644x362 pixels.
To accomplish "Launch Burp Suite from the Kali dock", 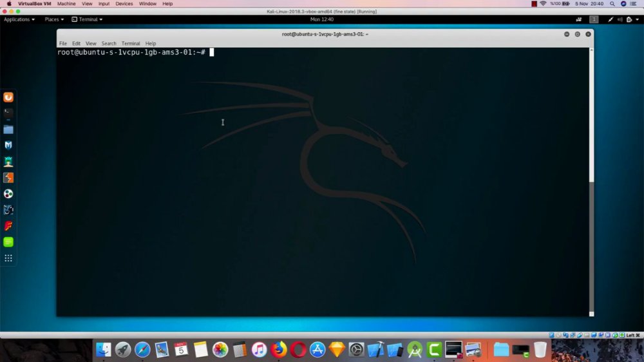I will coord(8,178).
